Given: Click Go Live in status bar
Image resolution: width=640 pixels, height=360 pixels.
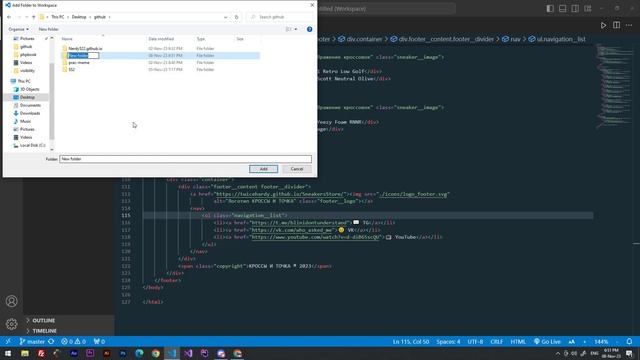Looking at the screenshot, I should click(547, 342).
